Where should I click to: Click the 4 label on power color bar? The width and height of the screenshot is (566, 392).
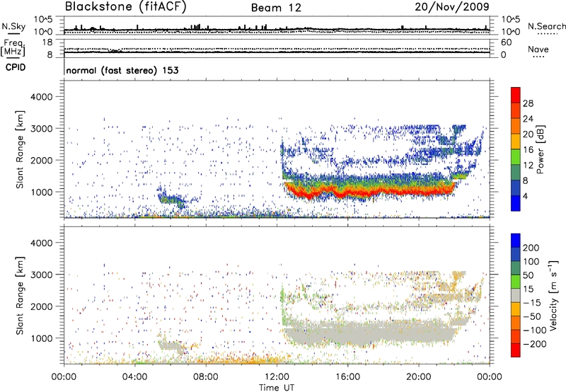click(526, 197)
